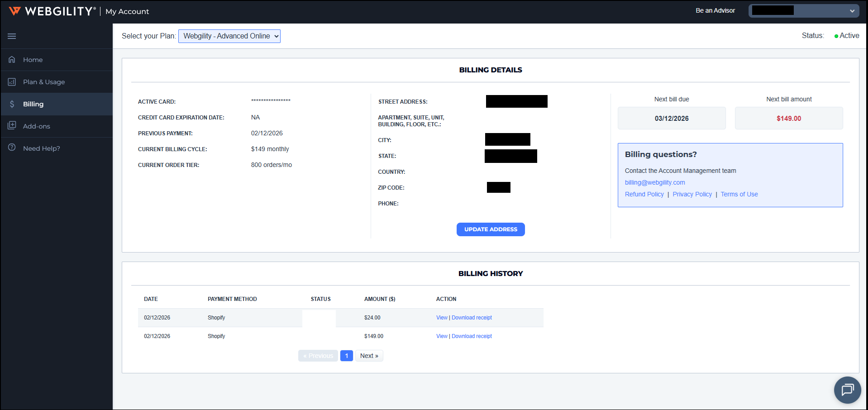Open the Plan & Usage menu item
The width and height of the screenshot is (868, 410).
44,82
